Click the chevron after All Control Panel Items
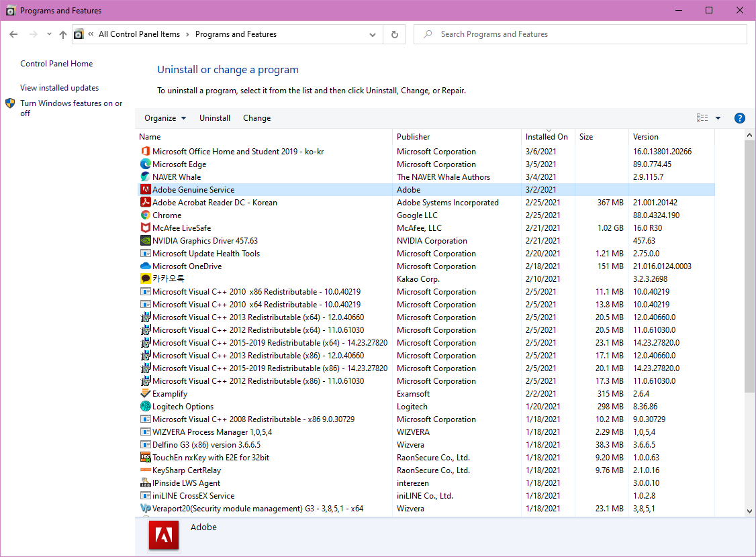 tap(187, 34)
